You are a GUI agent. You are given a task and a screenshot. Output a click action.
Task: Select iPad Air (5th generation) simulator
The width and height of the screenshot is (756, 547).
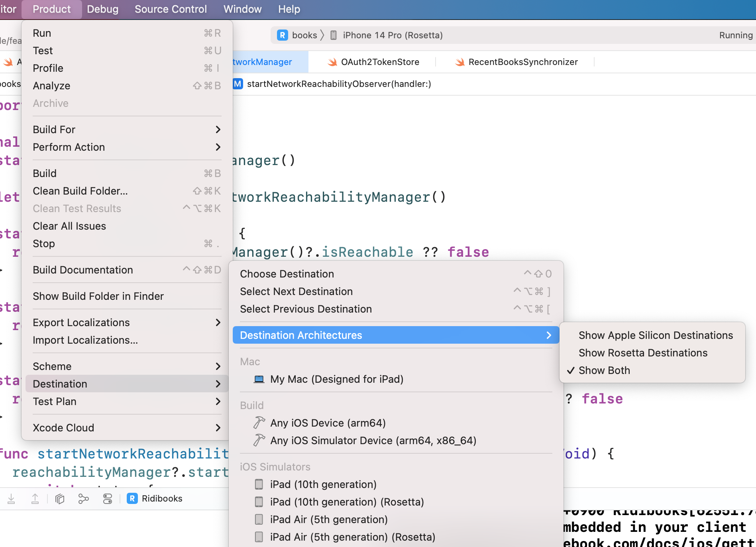[x=329, y=519]
